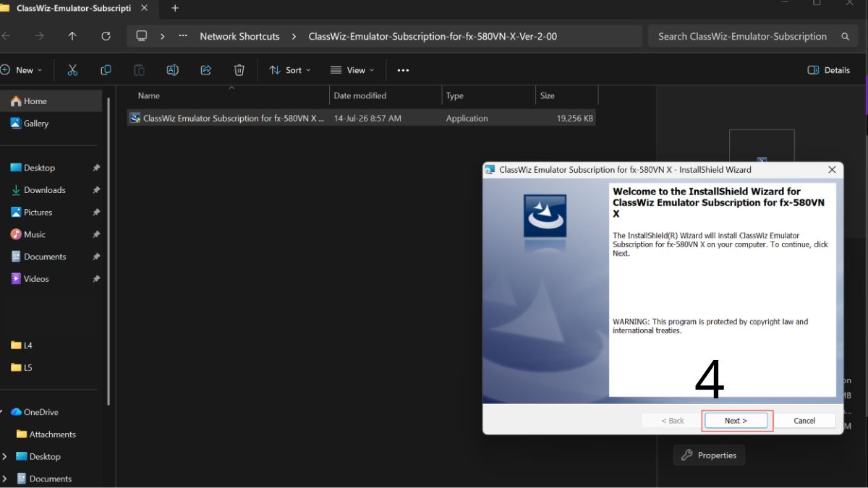Click the Cut scissors icon
Screen dimensions: 868x488
pyautogui.click(x=72, y=70)
